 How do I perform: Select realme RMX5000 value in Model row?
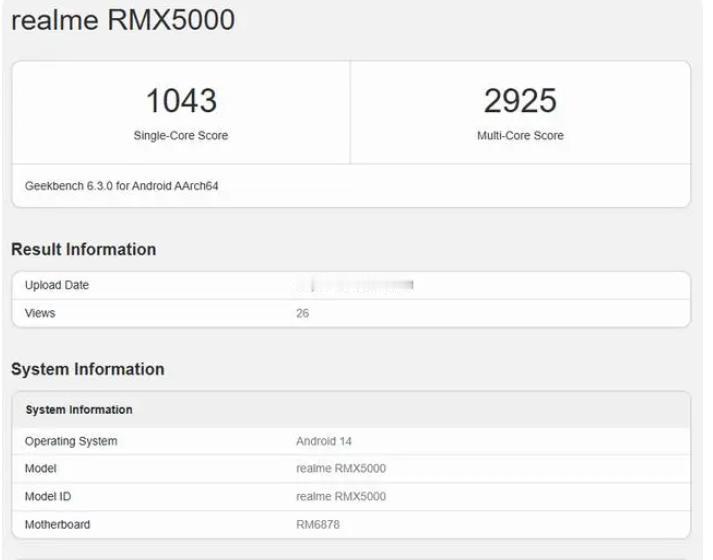click(341, 469)
